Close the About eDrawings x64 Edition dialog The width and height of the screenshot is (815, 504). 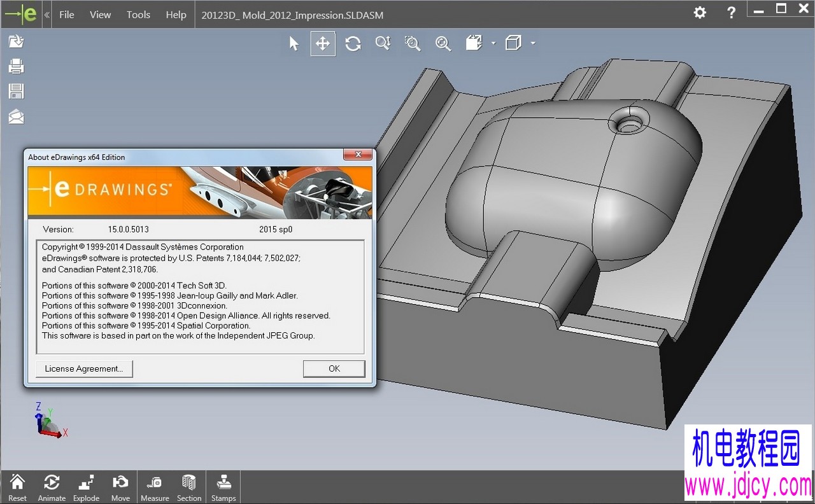pos(358,155)
